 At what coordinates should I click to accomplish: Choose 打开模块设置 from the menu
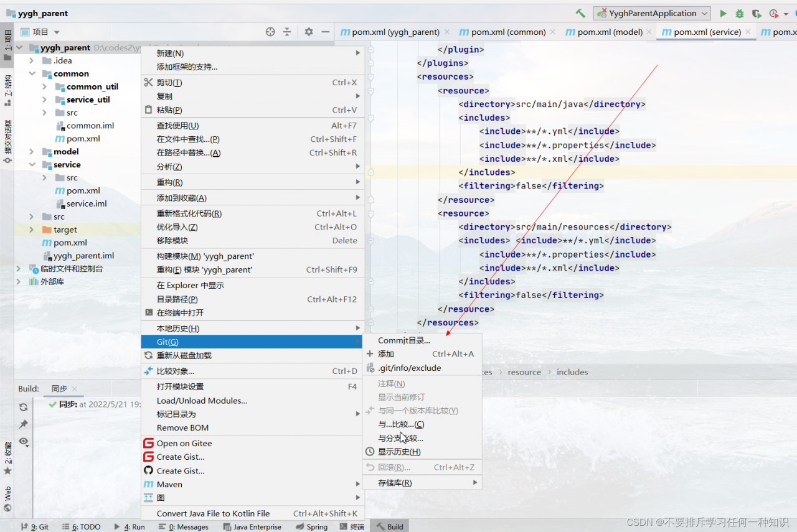tap(252, 386)
